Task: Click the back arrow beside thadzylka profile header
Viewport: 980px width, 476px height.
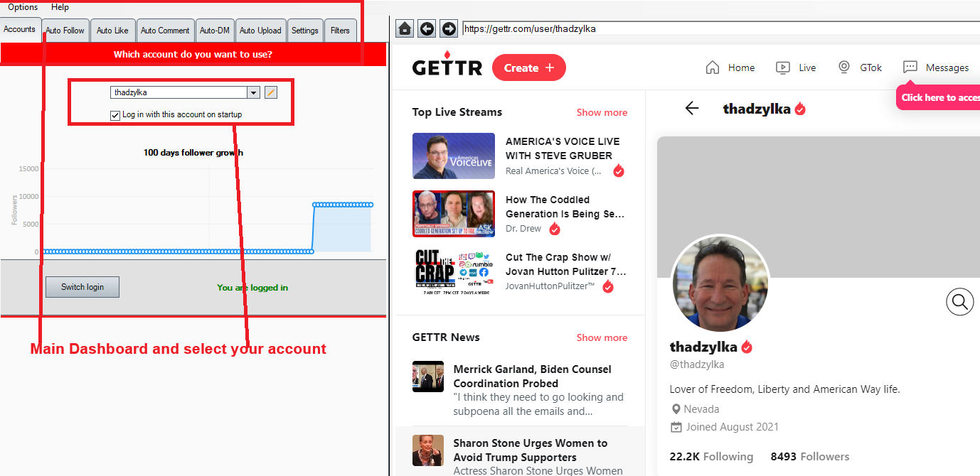Action: pyautogui.click(x=692, y=108)
